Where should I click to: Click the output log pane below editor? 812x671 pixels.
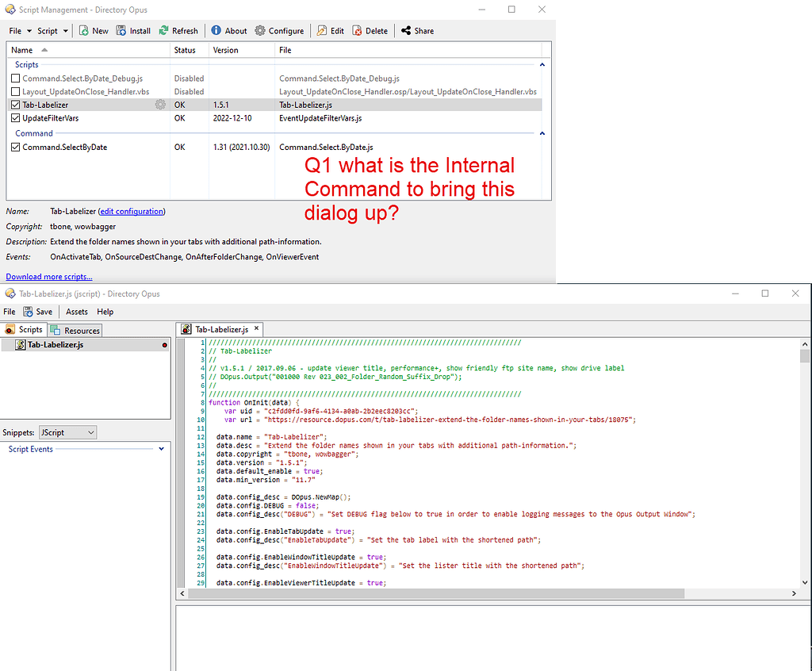pyautogui.click(x=492, y=638)
